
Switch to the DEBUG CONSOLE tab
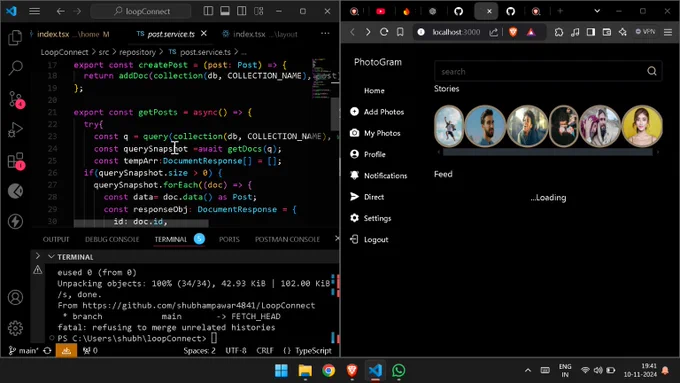point(112,239)
